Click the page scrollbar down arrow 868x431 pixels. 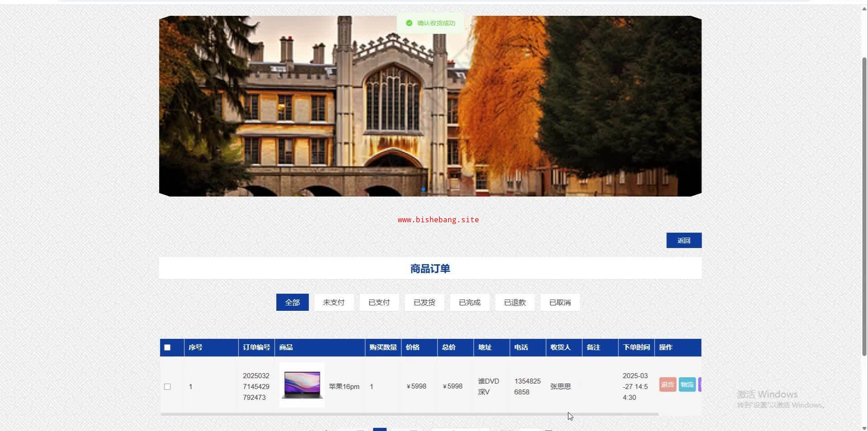864,428
